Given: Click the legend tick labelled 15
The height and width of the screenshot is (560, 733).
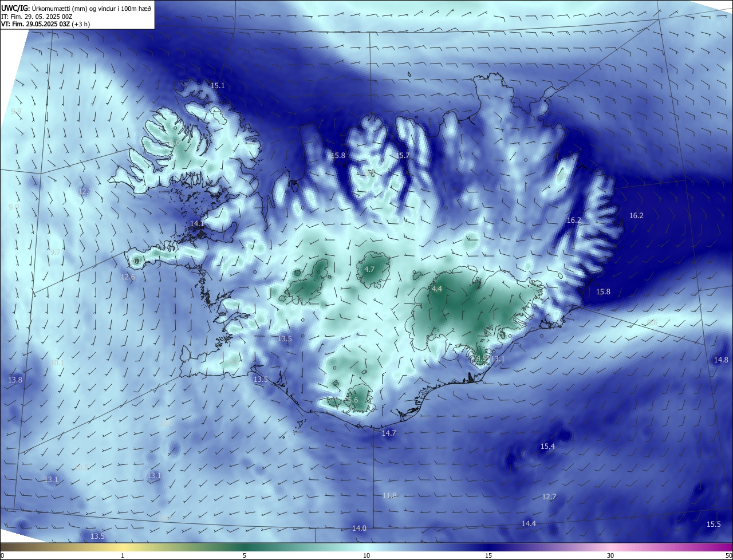Looking at the screenshot, I should (x=488, y=555).
